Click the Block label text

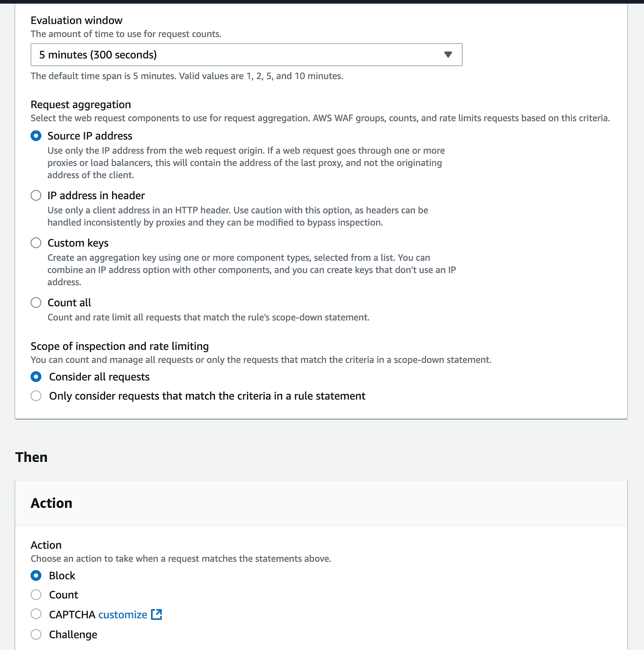(62, 575)
